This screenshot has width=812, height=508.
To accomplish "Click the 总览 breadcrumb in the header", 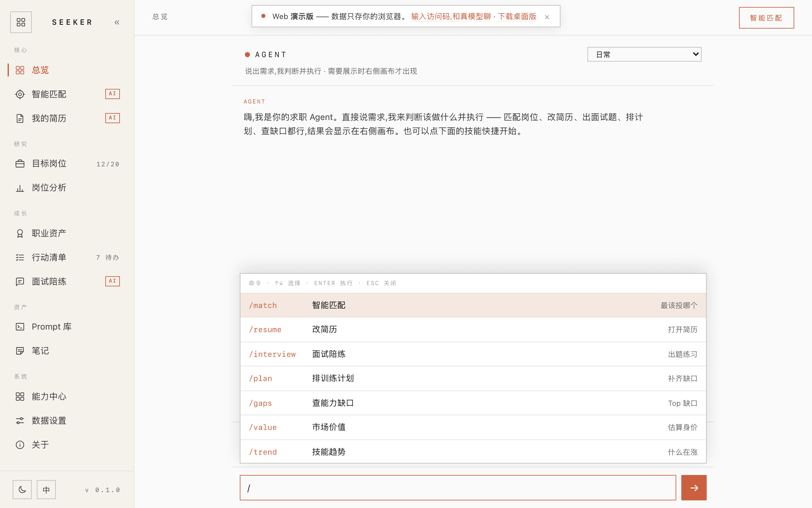I will pos(160,17).
